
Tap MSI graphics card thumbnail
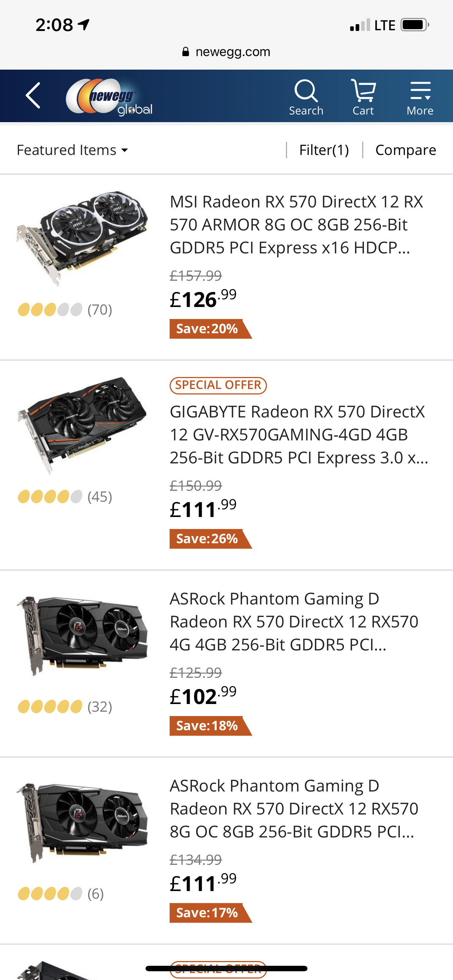coord(82,238)
